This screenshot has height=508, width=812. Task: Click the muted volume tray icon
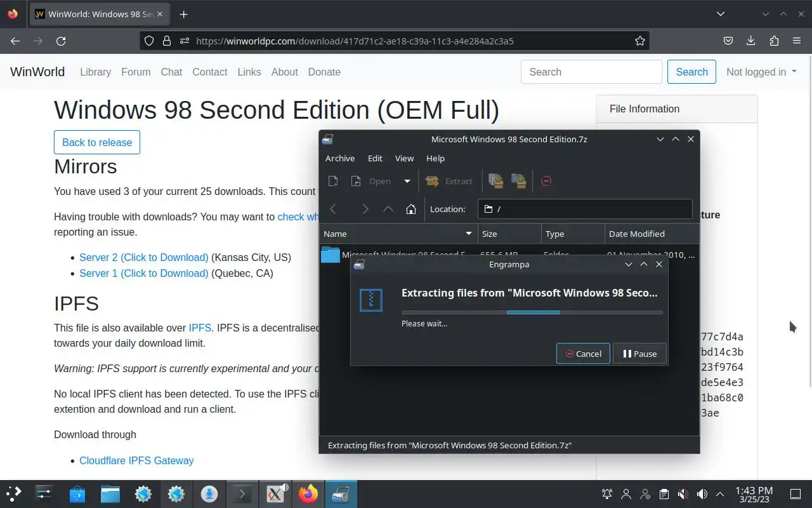pyautogui.click(x=683, y=493)
